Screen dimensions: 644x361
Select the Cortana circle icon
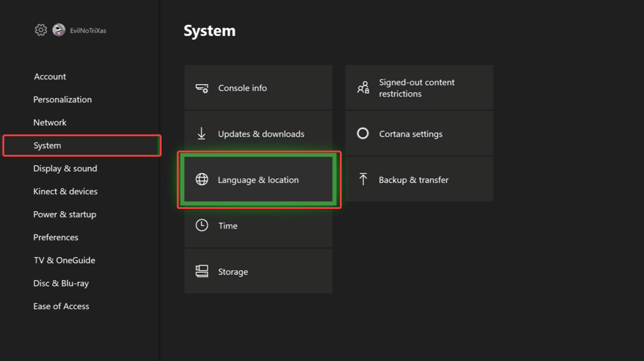(x=363, y=133)
